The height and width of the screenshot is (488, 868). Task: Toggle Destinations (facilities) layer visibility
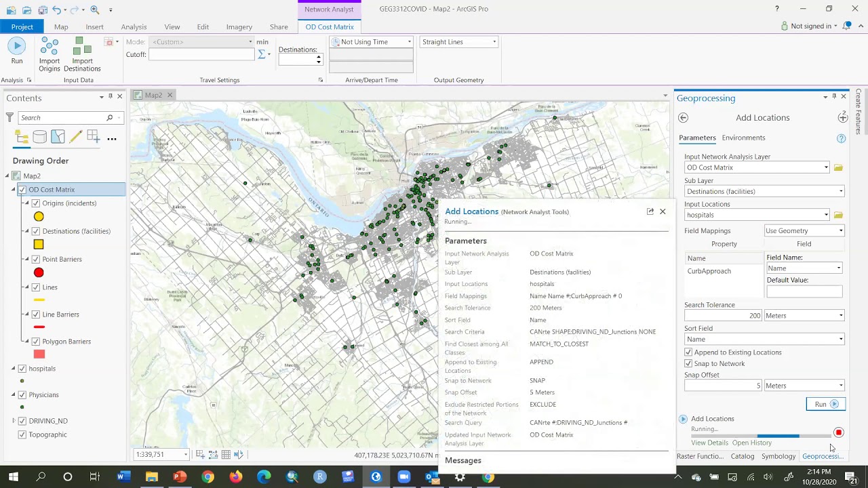(36, 231)
